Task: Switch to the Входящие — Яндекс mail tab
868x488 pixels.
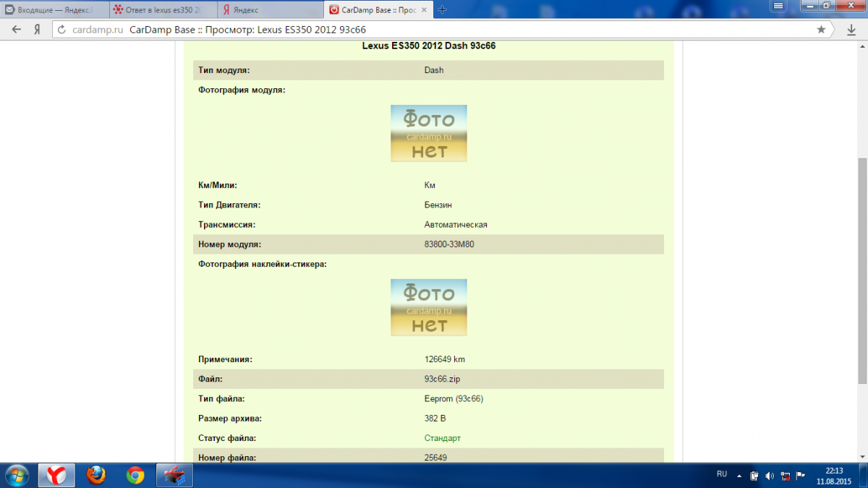Action: (54, 9)
